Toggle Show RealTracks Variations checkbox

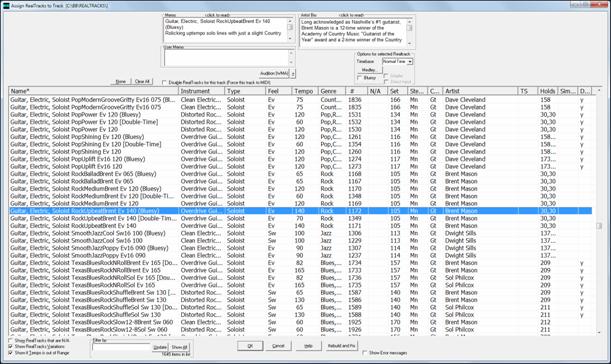point(11,346)
